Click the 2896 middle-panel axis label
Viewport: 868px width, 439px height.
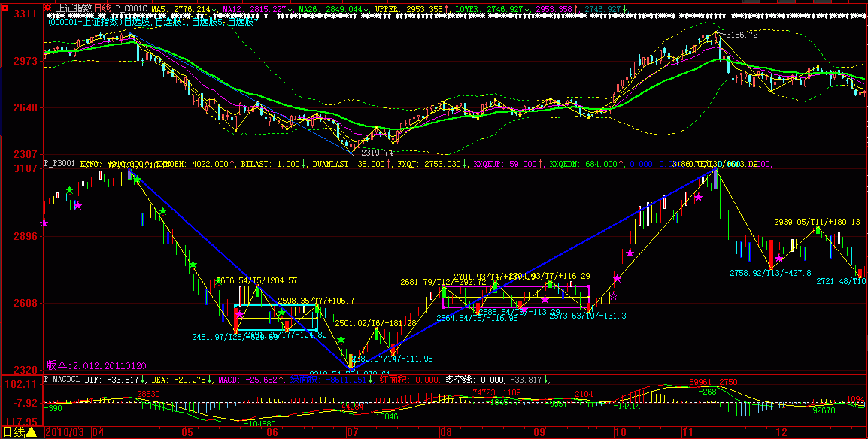[25, 236]
